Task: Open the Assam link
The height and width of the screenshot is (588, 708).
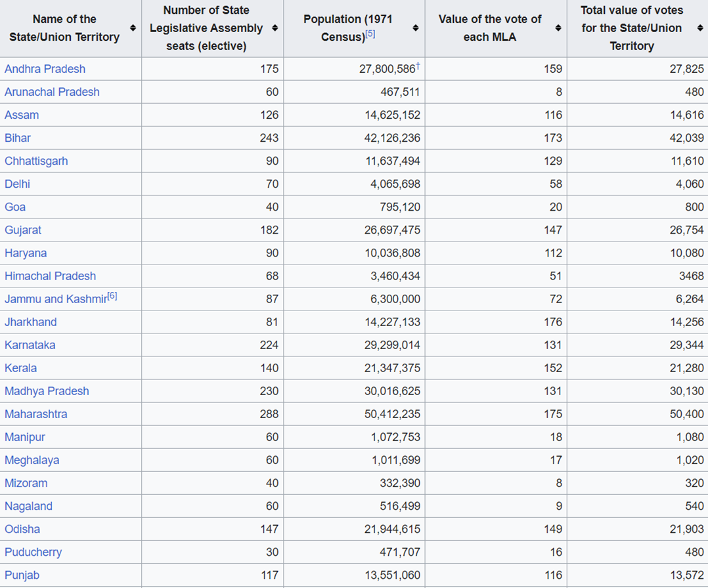Action: pyautogui.click(x=22, y=115)
